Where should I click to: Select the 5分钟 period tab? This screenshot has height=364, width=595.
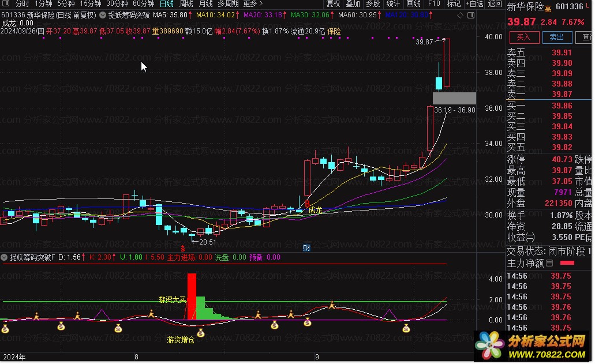pyautogui.click(x=66, y=4)
